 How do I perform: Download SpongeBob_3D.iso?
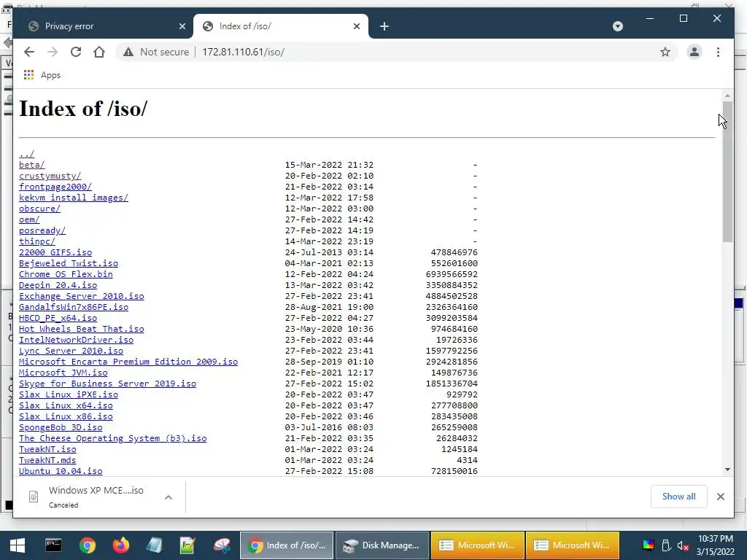61,427
